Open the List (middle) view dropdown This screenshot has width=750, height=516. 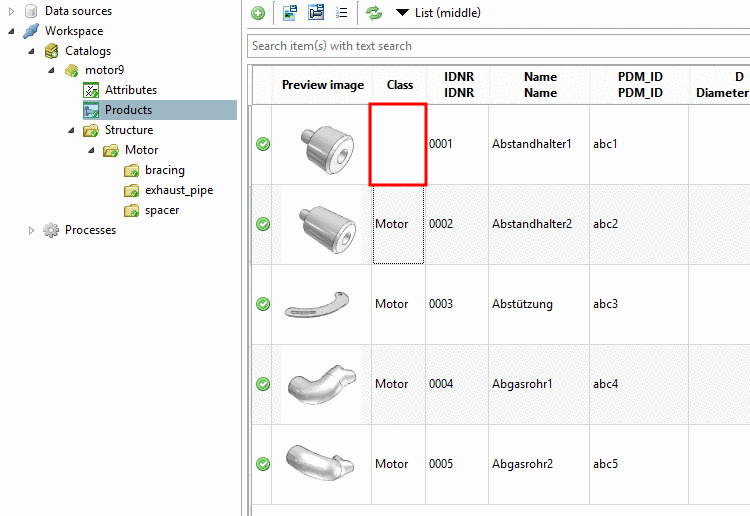click(438, 13)
